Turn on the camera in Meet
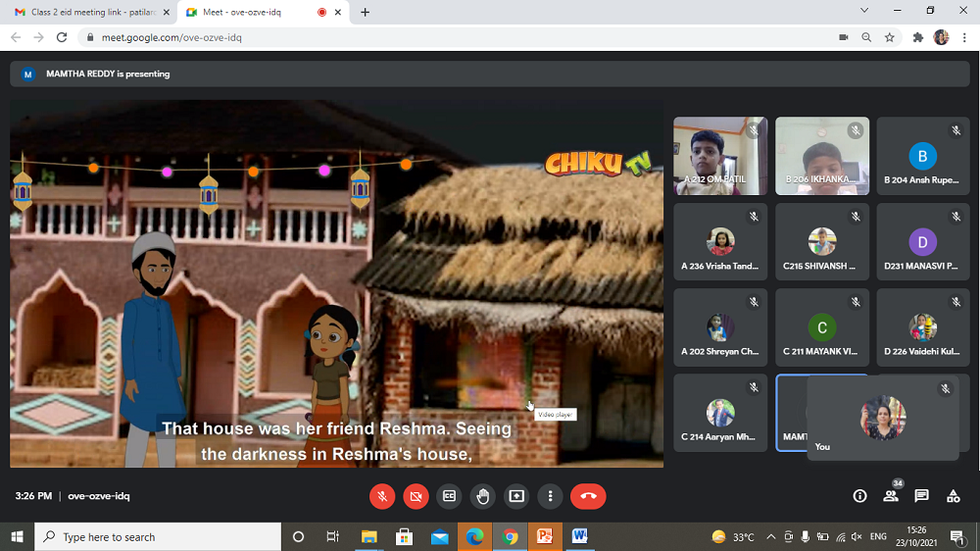 coord(416,496)
